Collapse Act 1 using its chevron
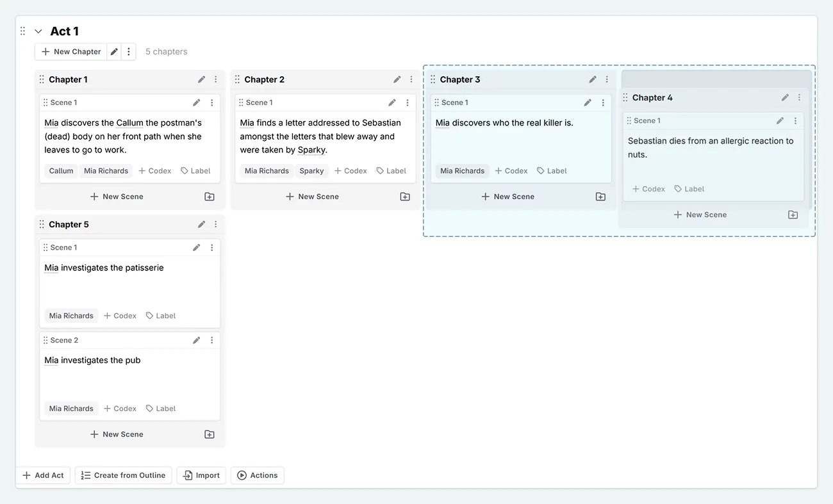This screenshot has width=833, height=504. pyautogui.click(x=38, y=30)
